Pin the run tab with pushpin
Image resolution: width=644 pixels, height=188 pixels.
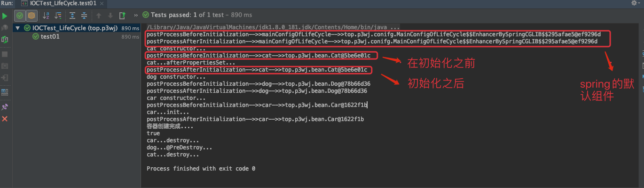coord(5,107)
